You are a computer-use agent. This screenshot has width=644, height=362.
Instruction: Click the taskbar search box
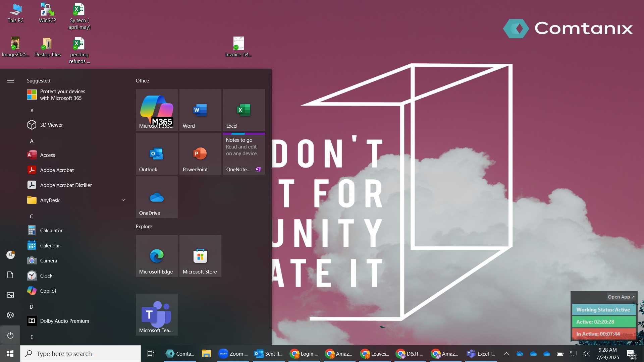click(80, 354)
